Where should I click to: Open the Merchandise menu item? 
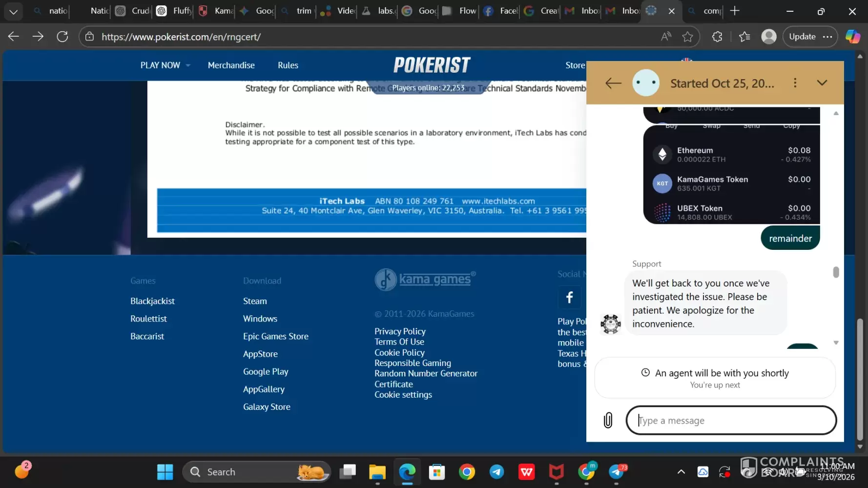231,65
